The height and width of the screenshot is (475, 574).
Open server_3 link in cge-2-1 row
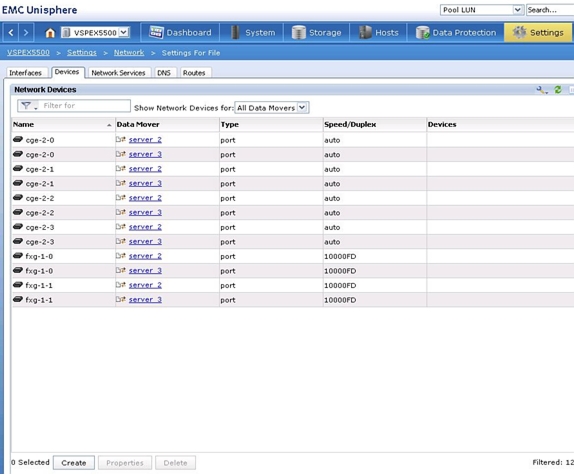click(x=145, y=183)
